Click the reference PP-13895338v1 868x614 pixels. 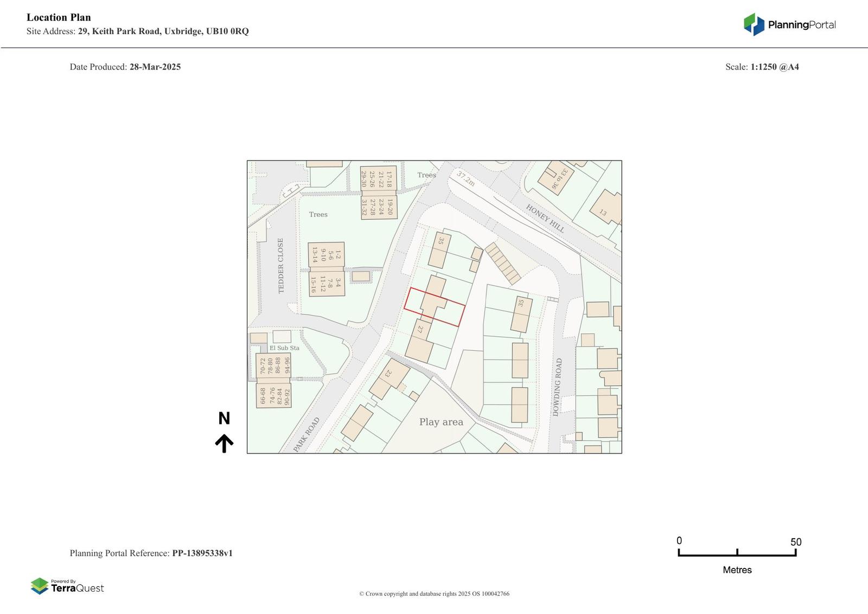point(202,553)
